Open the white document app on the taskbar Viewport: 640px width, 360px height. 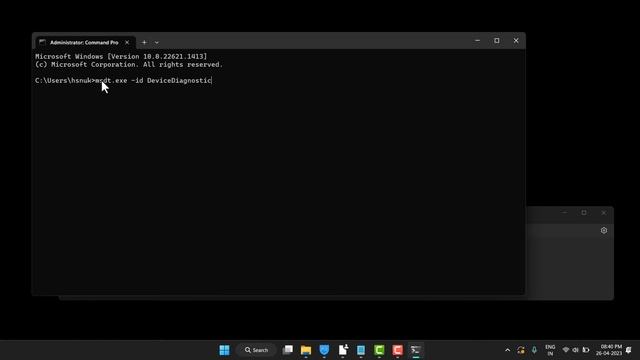[342, 350]
